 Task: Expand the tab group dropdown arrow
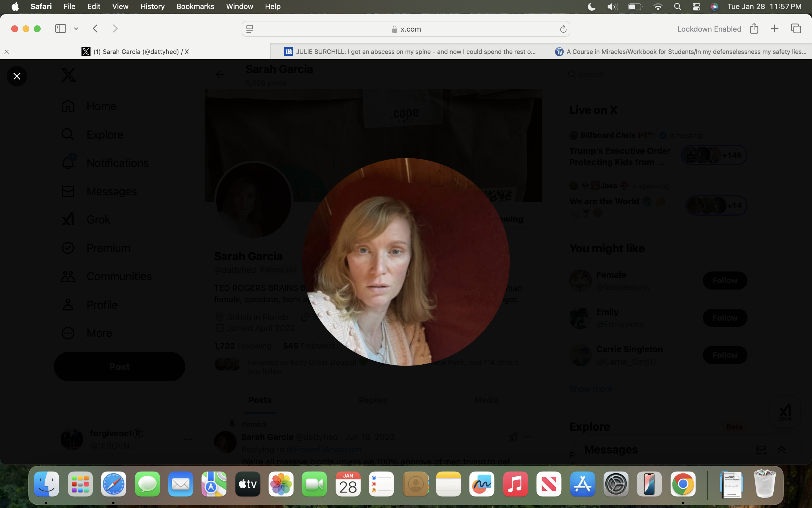(76, 29)
